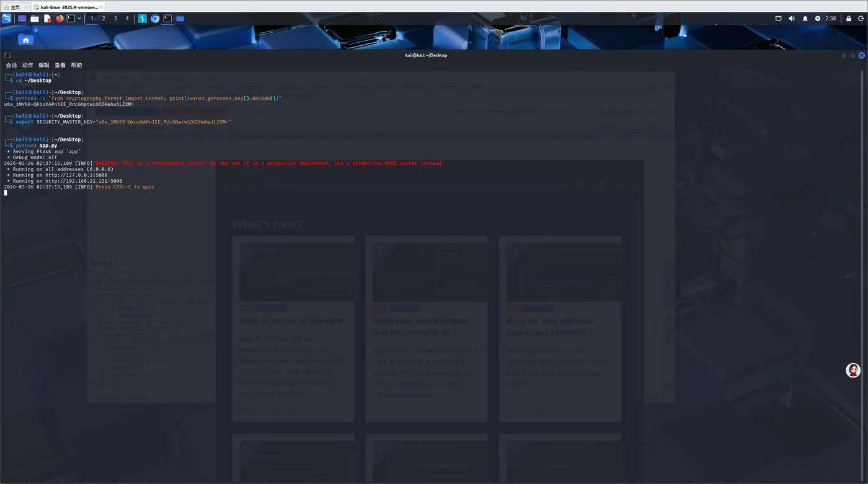This screenshot has width=868, height=484.
Task: Open the 会话 (Session) menu
Action: [x=11, y=65]
